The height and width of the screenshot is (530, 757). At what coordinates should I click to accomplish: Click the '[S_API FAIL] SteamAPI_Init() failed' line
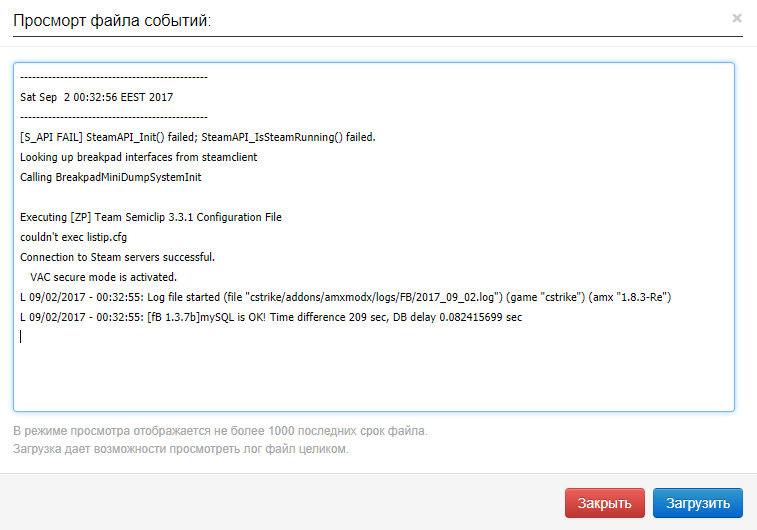click(197, 137)
